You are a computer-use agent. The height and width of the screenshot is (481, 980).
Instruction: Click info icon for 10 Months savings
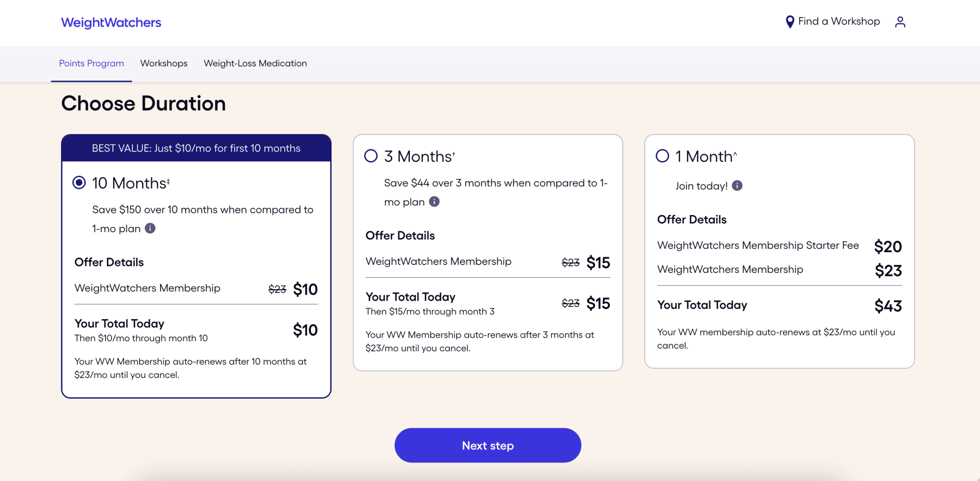(x=150, y=228)
